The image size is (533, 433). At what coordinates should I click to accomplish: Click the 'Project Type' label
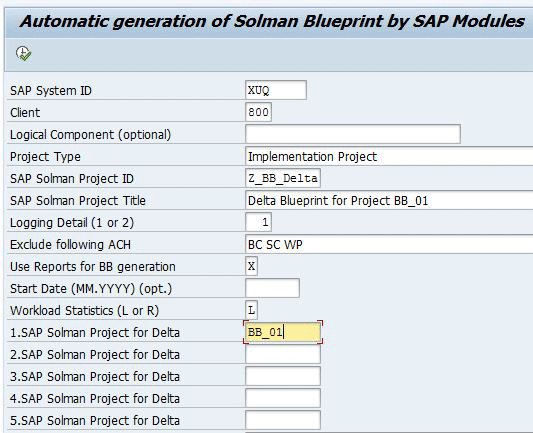(x=45, y=157)
